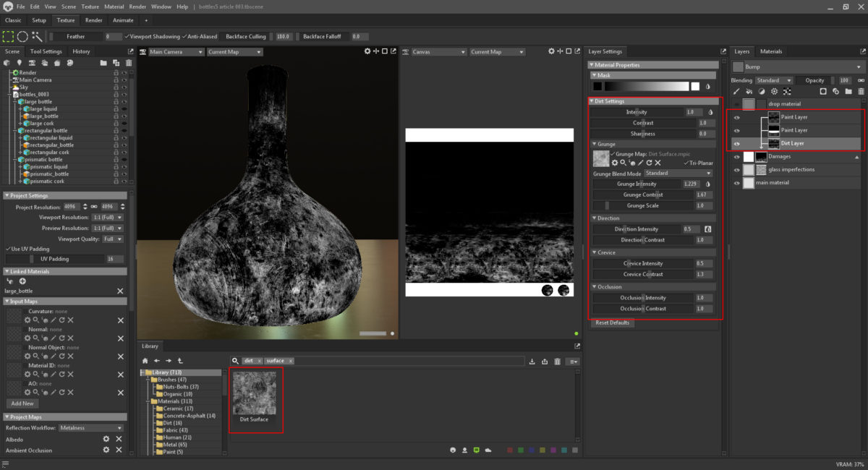
Task: Click the reload icon next to the Grunge Map
Action: 650,163
